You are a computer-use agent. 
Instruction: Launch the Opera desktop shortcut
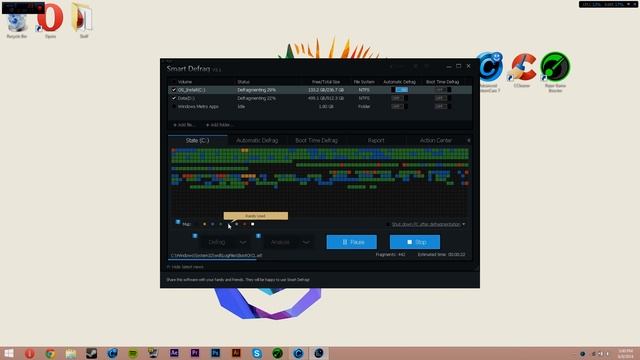[x=50, y=21]
